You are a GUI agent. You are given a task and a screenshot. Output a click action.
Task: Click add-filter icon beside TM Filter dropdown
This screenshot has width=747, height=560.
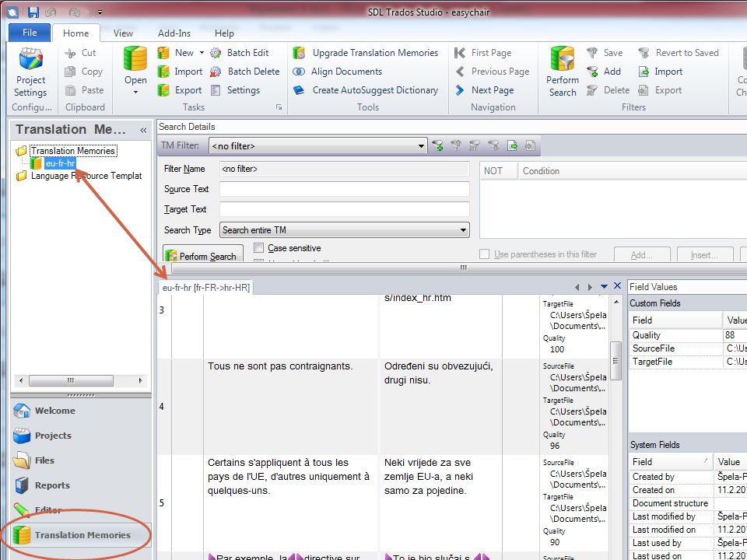(x=438, y=145)
